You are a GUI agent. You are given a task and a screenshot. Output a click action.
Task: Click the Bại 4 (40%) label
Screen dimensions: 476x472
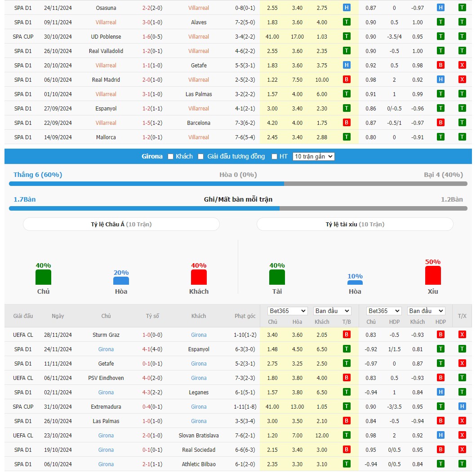tap(443, 175)
